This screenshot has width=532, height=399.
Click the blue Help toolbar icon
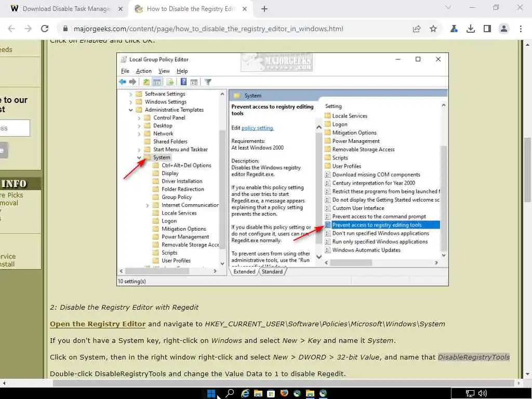coord(183,82)
